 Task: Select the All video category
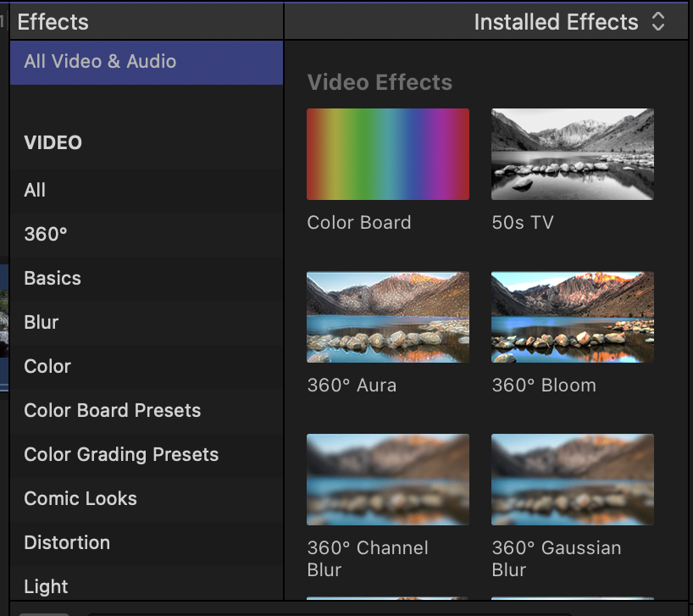[147, 191]
